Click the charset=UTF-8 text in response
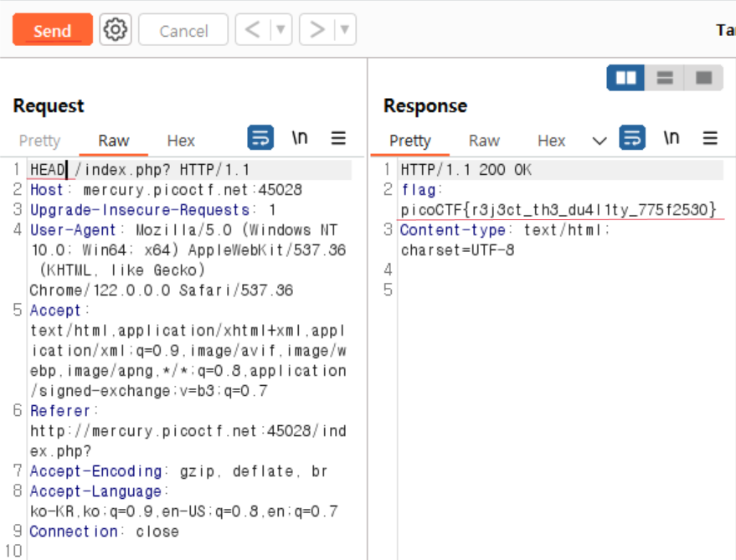This screenshot has height=560, width=736. [458, 250]
